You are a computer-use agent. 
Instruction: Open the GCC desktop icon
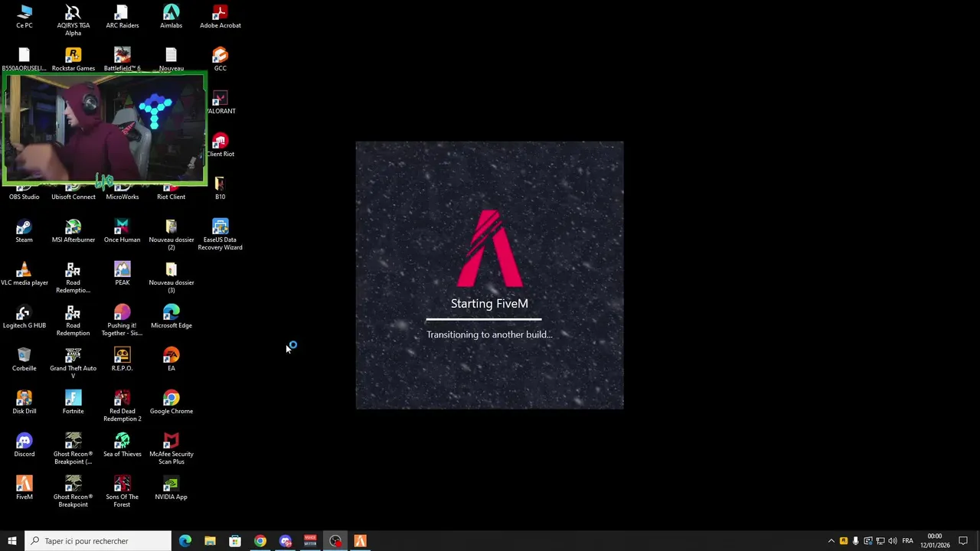tap(220, 60)
